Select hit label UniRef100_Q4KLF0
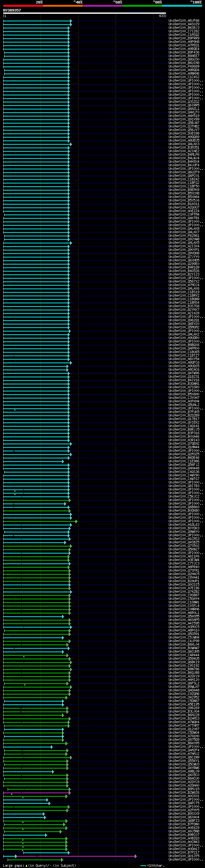This screenshot has height=868, width=205. point(184,112)
